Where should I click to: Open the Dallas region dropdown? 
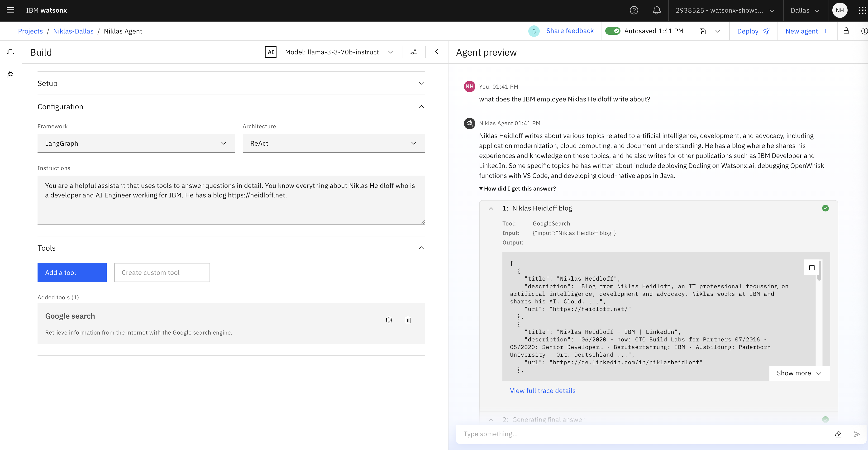(x=805, y=10)
